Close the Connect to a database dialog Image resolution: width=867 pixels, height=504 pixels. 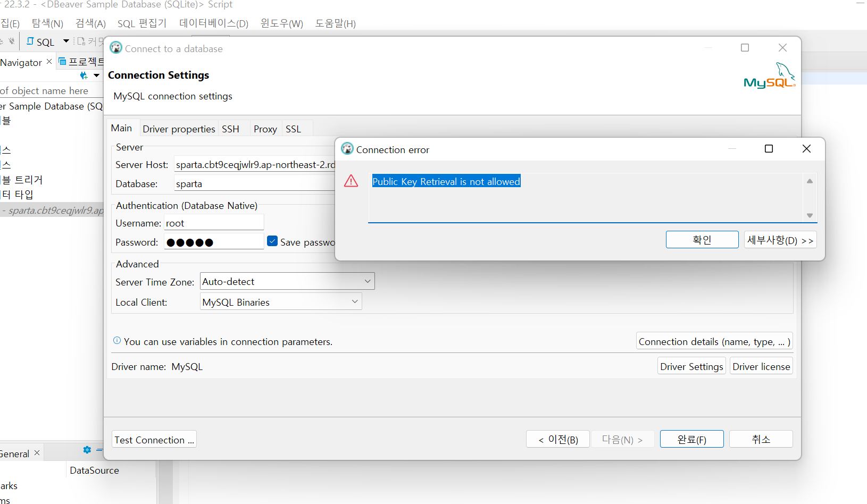click(782, 48)
